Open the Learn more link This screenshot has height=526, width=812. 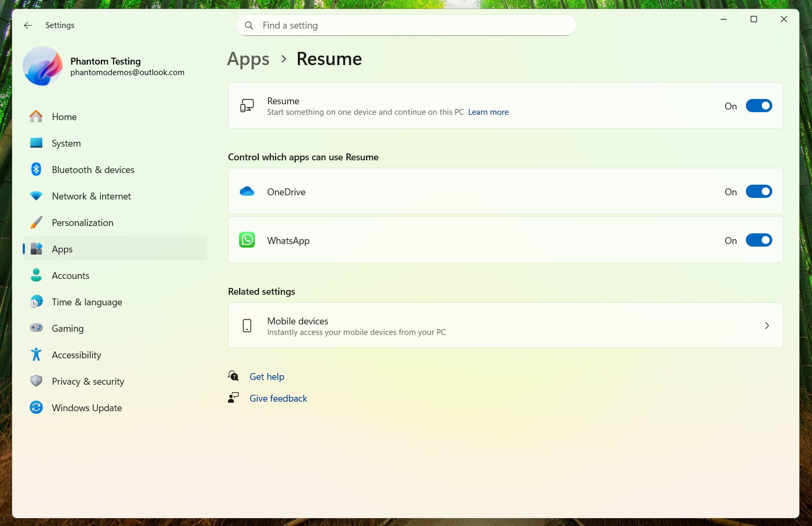tap(488, 112)
